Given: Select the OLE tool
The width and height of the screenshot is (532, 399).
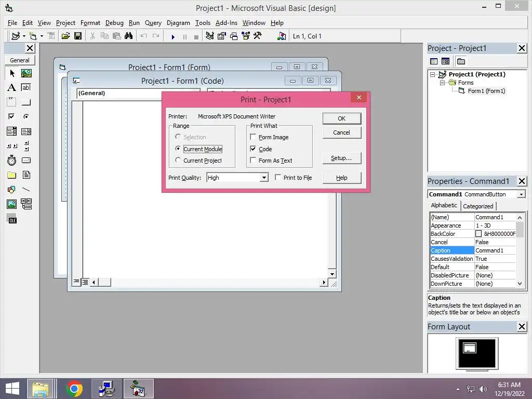Looking at the screenshot, I should 12,219.
